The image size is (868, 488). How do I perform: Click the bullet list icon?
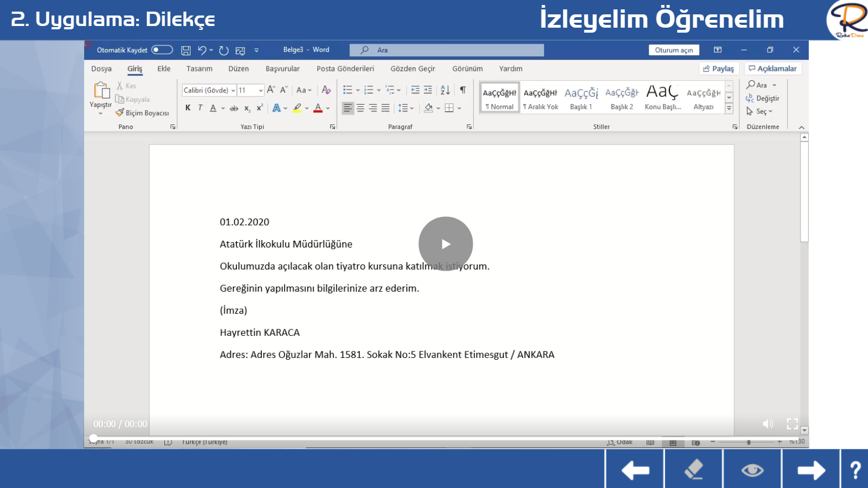click(x=348, y=90)
